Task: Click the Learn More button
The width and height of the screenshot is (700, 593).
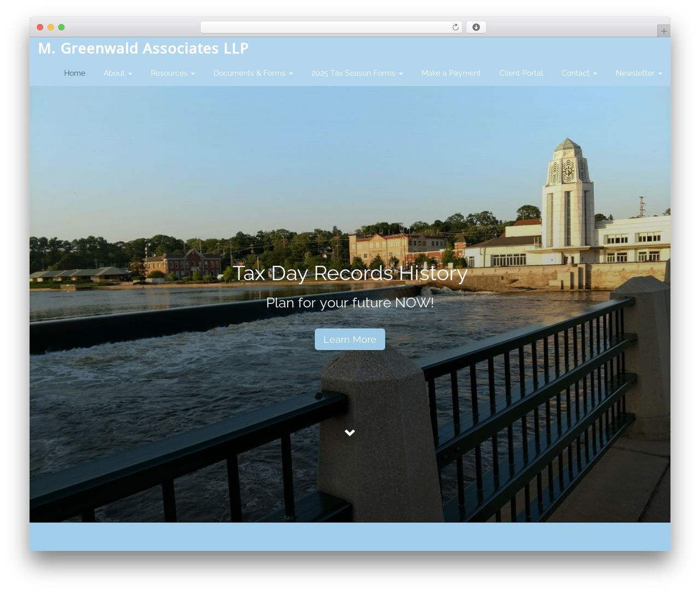Action: [350, 339]
